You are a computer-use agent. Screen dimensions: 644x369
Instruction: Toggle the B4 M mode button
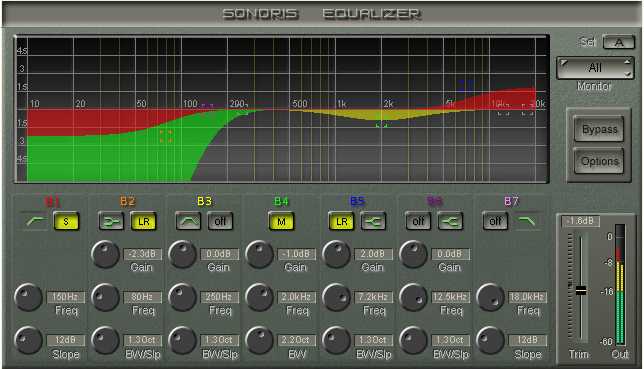tap(281, 221)
